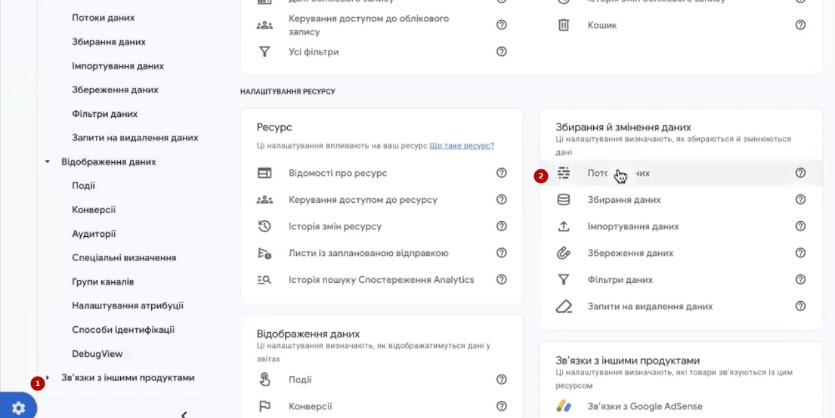Open the Що таке ресурс? link
Viewport: 835px width, 418px height.
pyautogui.click(x=461, y=146)
